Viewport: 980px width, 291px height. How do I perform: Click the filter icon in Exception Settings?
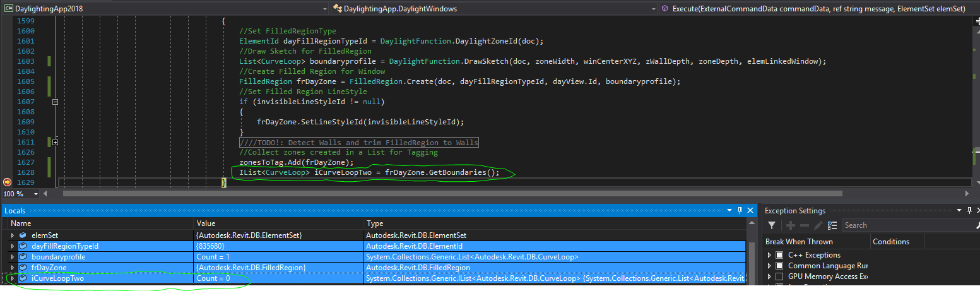coord(771,225)
